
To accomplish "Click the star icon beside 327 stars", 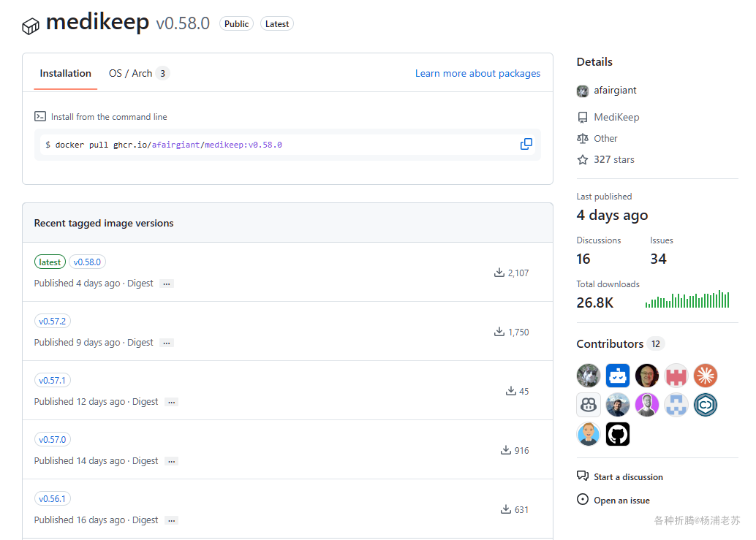I will point(583,160).
